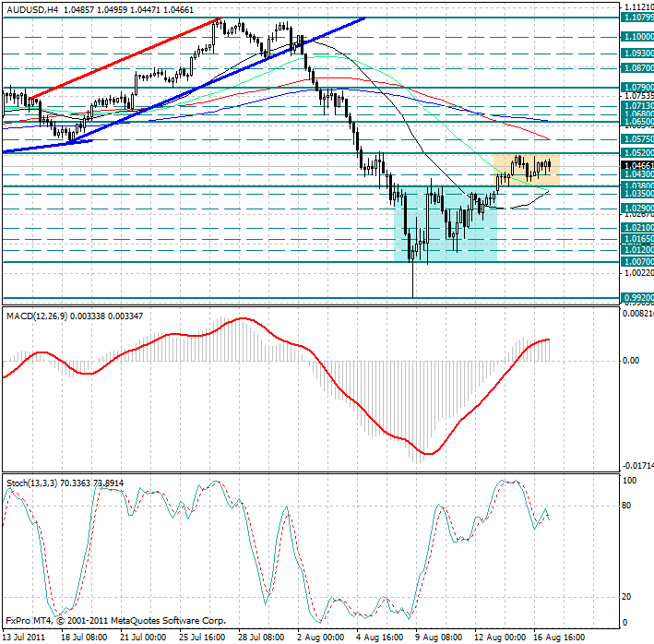Click the 28 Jul 08:00 time label
The height and width of the screenshot is (644, 654).
click(262, 638)
